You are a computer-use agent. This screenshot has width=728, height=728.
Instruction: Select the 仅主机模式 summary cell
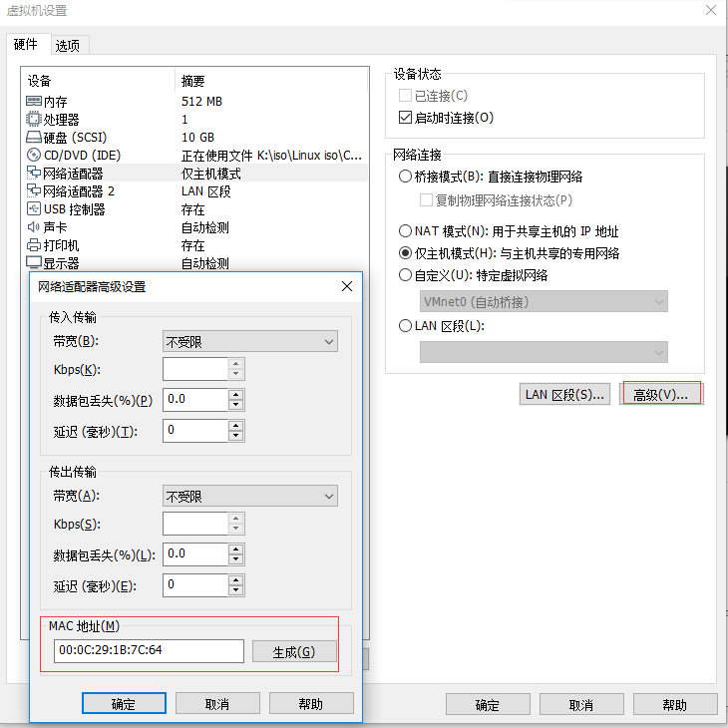point(211,174)
